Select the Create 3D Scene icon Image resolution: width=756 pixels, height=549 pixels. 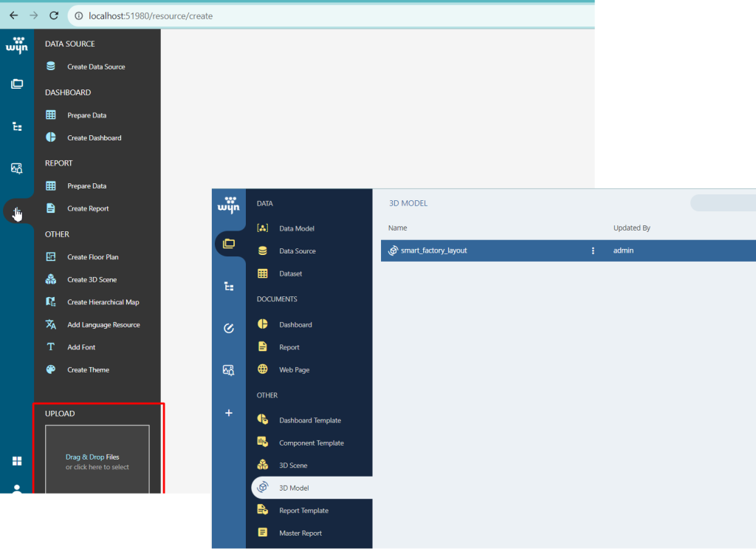pos(51,280)
